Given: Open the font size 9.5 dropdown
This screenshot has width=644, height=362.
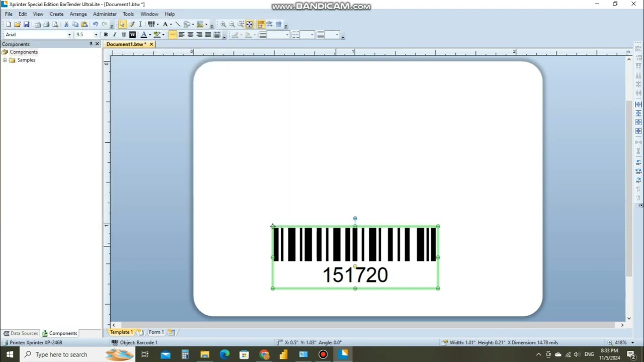Looking at the screenshot, I should click(x=96, y=35).
